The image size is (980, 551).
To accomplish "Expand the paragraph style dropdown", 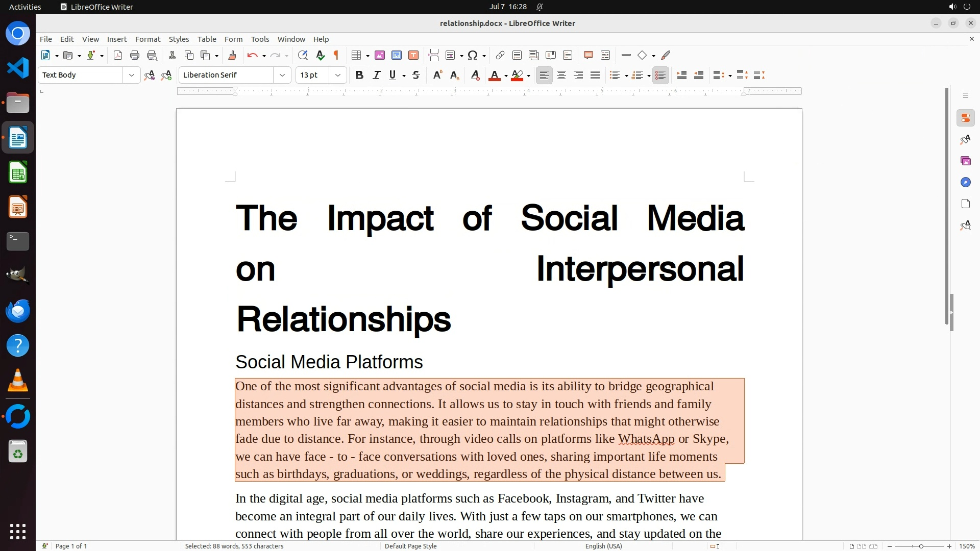I will coord(131,75).
